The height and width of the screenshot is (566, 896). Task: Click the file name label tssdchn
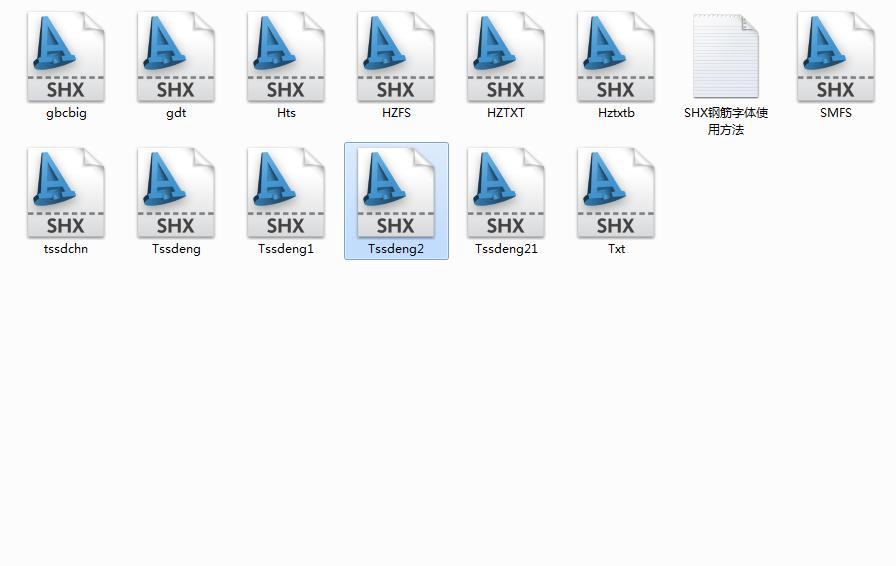click(x=66, y=249)
